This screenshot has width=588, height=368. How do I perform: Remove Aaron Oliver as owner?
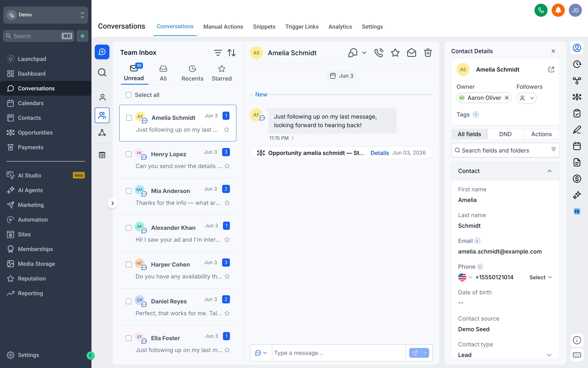[x=507, y=98]
